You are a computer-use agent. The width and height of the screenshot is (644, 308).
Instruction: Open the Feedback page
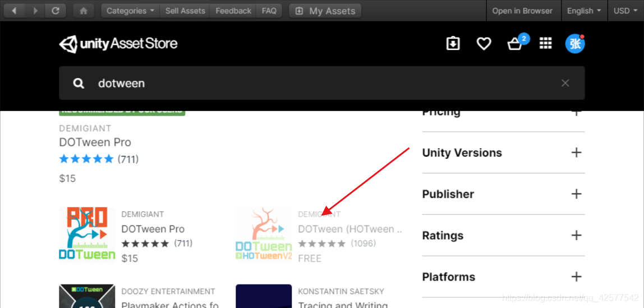[233, 11]
